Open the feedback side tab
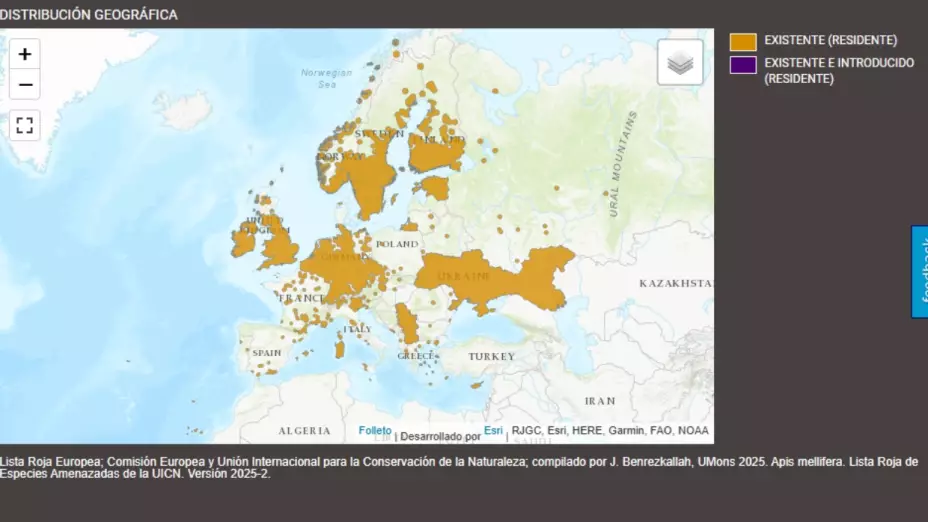The width and height of the screenshot is (928, 522). (x=919, y=271)
